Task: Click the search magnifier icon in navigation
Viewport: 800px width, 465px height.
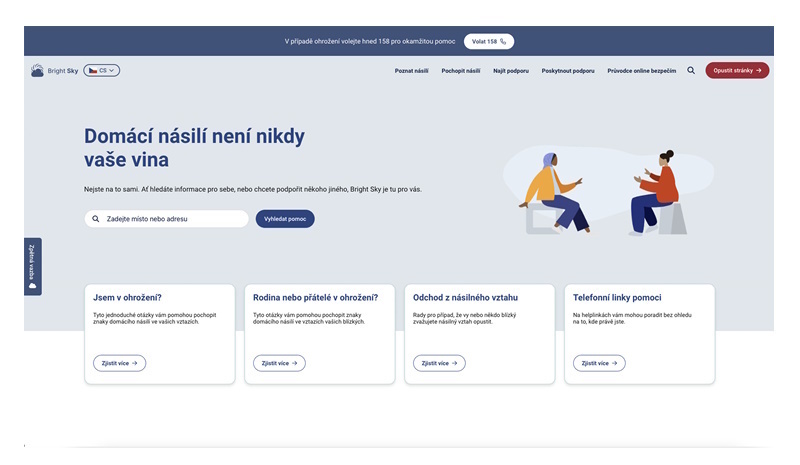Action: 691,71
